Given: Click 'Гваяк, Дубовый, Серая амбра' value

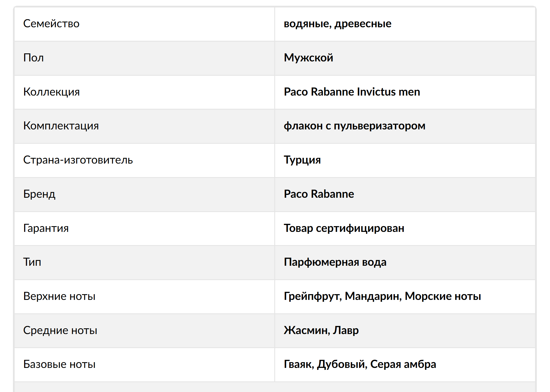Looking at the screenshot, I should click(360, 364).
